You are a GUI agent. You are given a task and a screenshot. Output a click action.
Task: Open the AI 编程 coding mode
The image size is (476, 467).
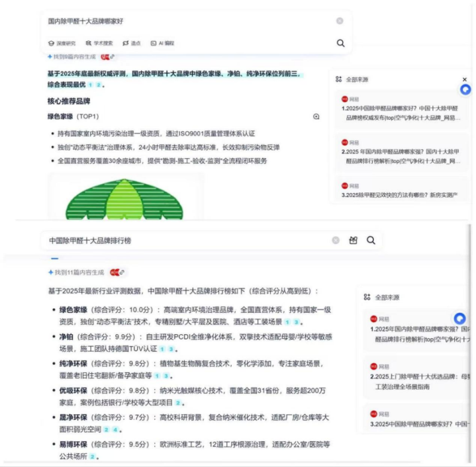coord(162,44)
